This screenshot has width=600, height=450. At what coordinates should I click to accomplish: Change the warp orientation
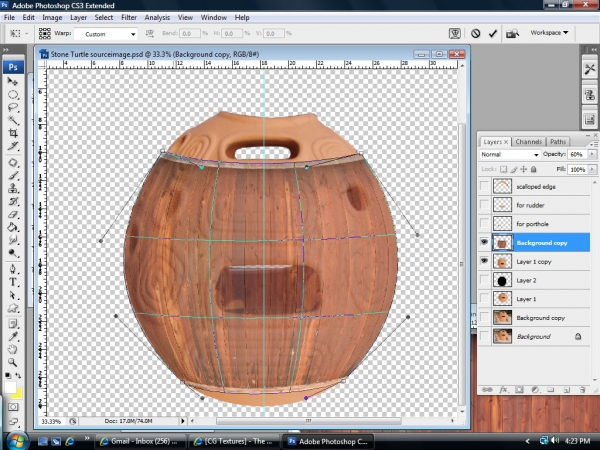[x=150, y=34]
